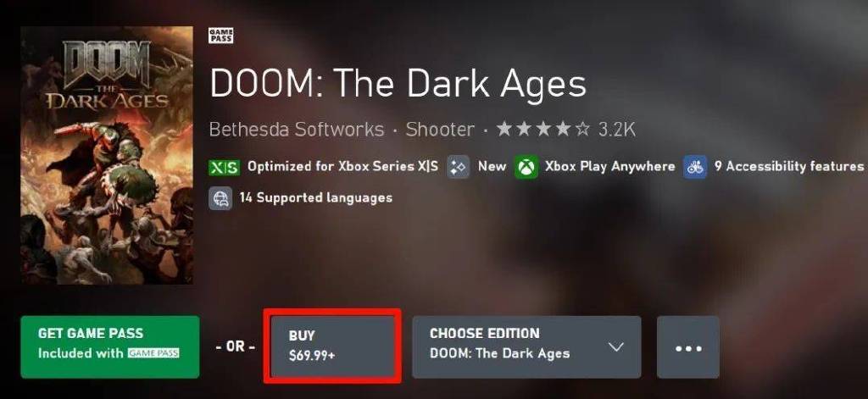
Task: Select the Get Game Pass button
Action: (x=109, y=347)
